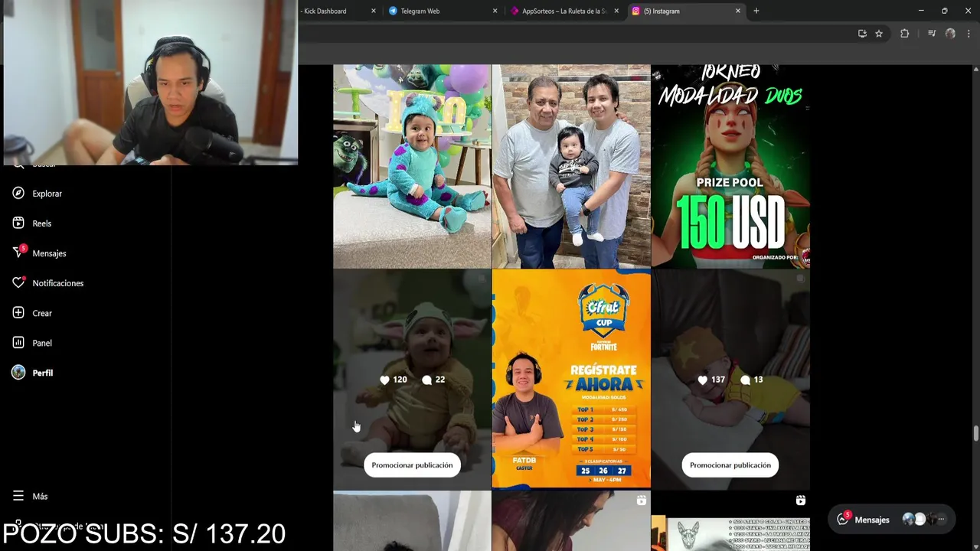Open the more options dots in Mensajes widget

coord(941,520)
